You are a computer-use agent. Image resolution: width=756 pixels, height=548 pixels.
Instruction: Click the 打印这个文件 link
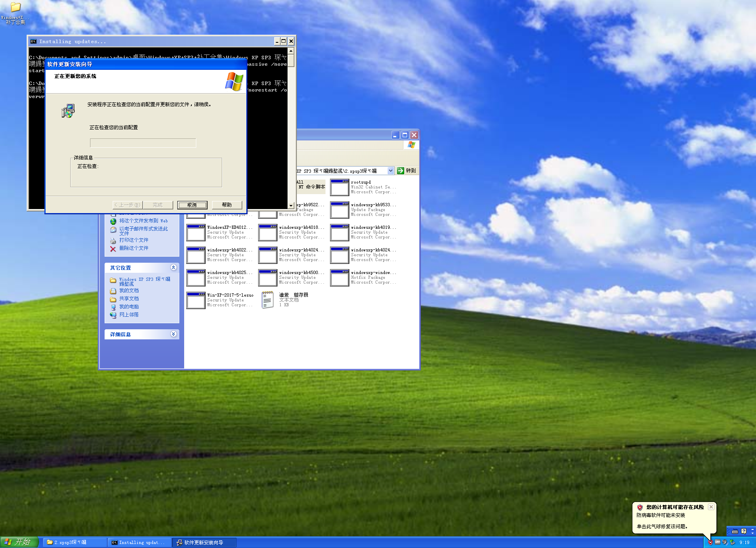[134, 240]
